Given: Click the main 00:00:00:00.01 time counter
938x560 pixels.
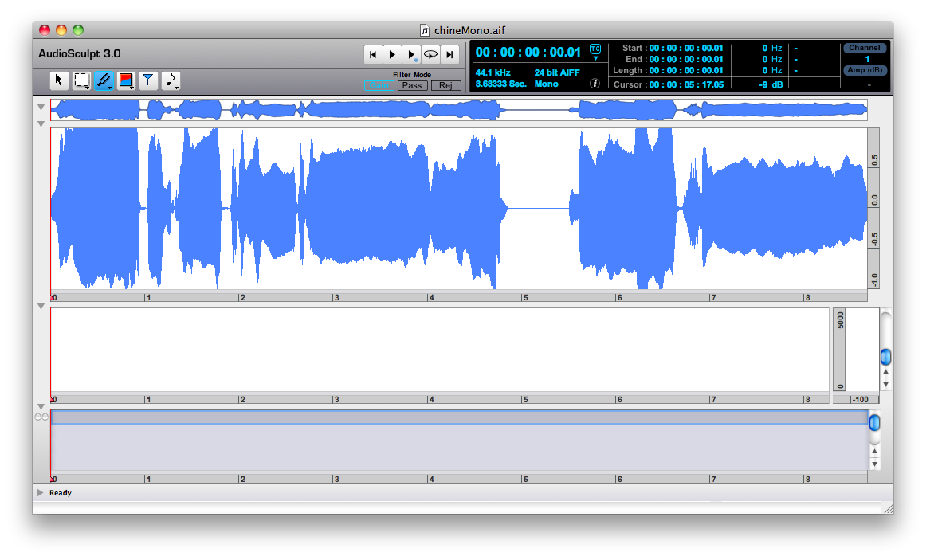Looking at the screenshot, I should pos(528,52).
